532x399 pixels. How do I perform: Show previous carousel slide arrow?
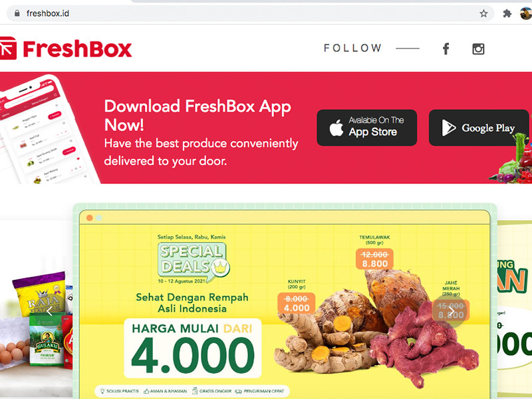coord(49,311)
